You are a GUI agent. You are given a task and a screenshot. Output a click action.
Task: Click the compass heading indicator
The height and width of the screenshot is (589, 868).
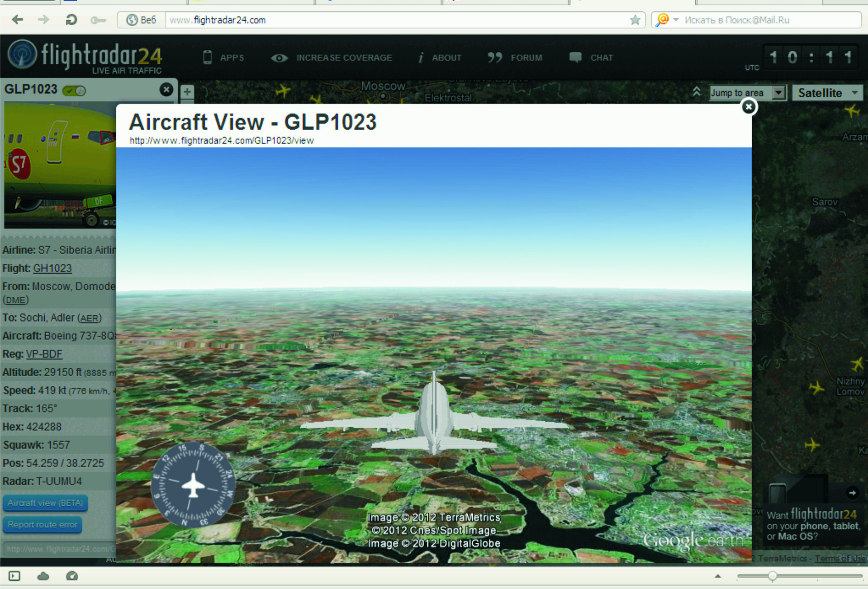tap(194, 485)
